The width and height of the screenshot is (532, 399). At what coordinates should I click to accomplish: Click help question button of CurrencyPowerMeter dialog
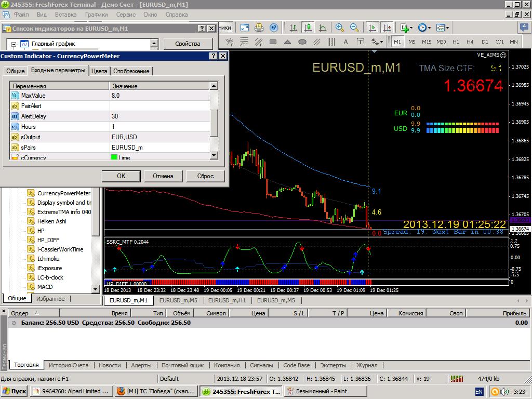214,56
